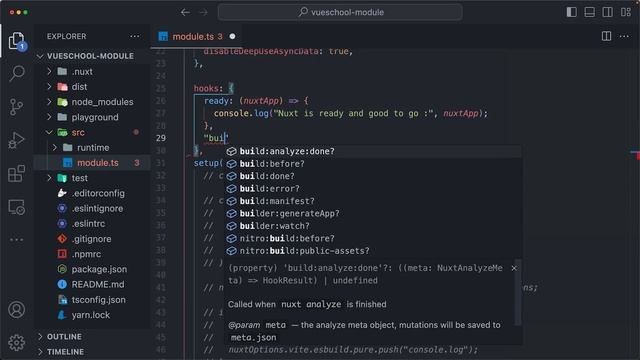Select build:analyze:done? suggestion

pyautogui.click(x=373, y=151)
